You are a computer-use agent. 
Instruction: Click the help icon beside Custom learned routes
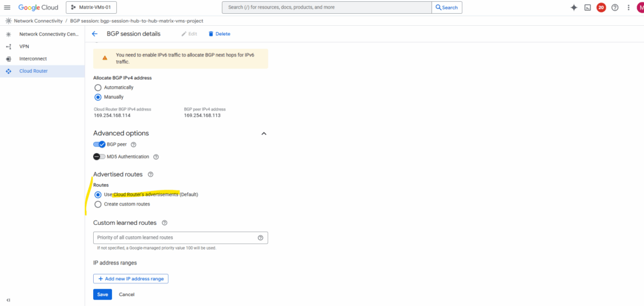165,222
